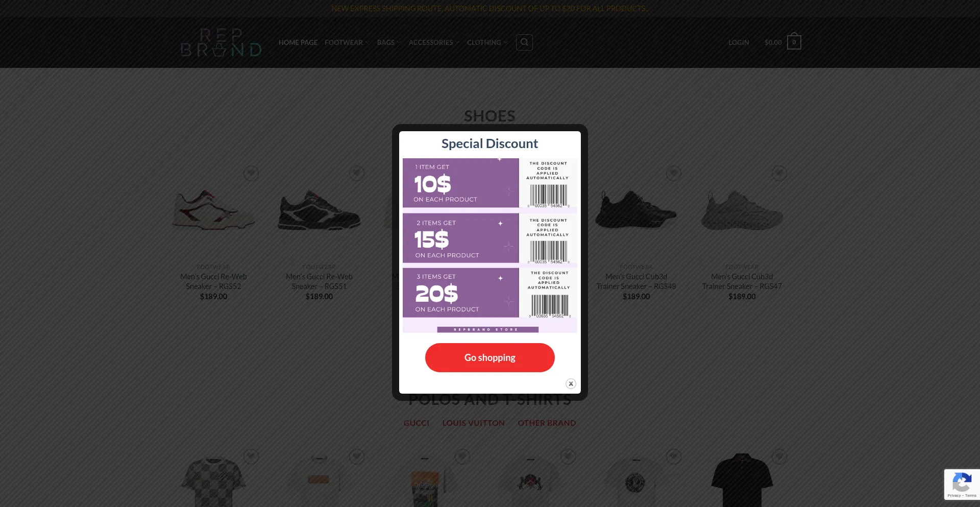
Task: Click the Rep Brand logo
Action: point(221,42)
